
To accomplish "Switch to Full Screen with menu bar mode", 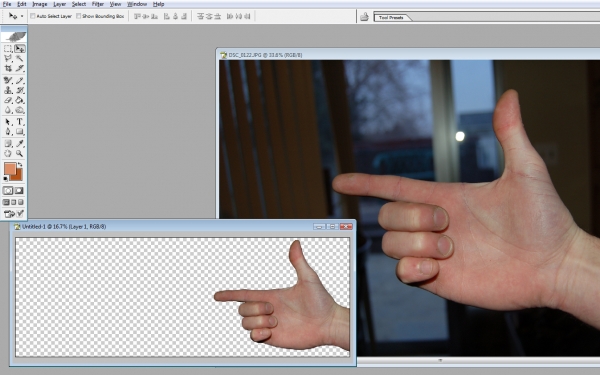I will tap(14, 202).
